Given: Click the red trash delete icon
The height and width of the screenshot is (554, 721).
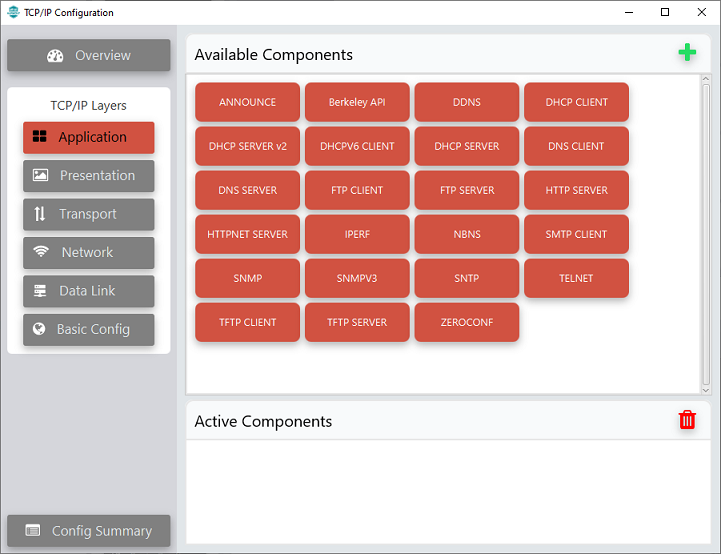Looking at the screenshot, I should [x=687, y=420].
